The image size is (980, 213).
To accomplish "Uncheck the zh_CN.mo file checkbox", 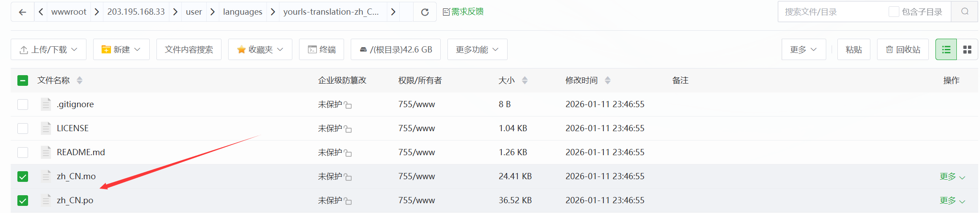I will (x=23, y=177).
